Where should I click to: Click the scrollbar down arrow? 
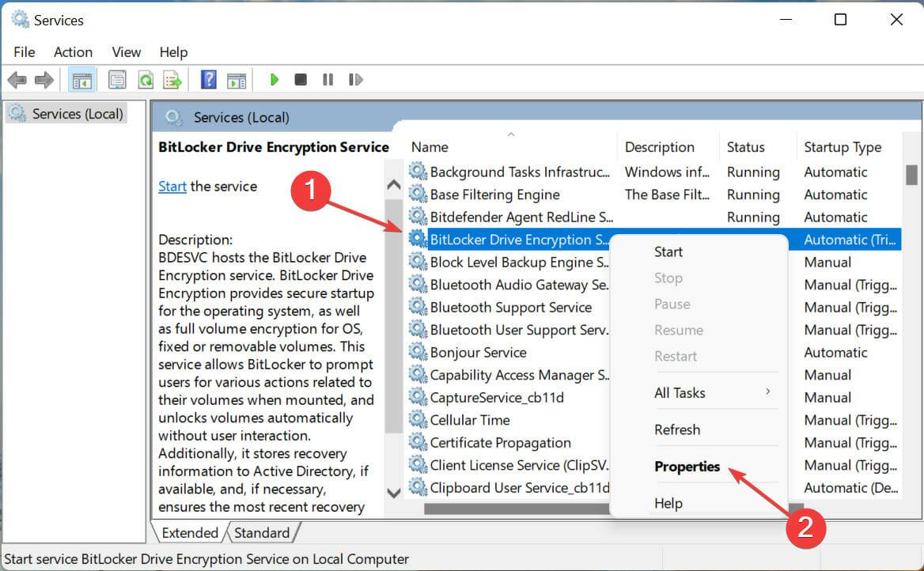click(x=394, y=493)
